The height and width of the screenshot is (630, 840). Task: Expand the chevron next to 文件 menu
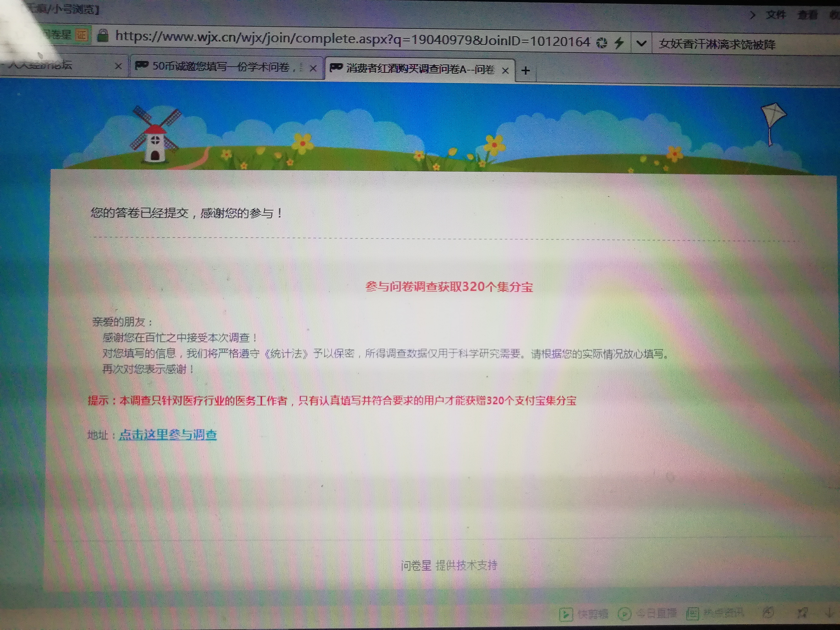(x=752, y=15)
